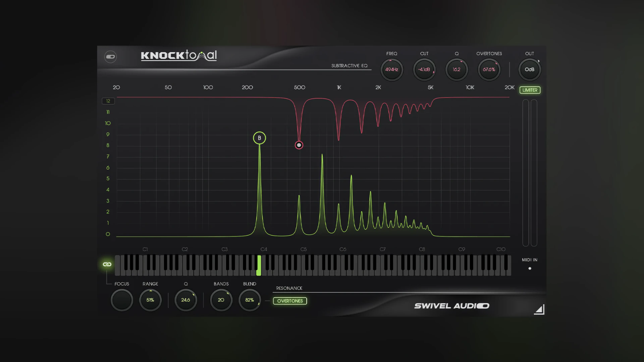Click the BLEND knob showing 82%
The image size is (644, 362).
(x=250, y=300)
